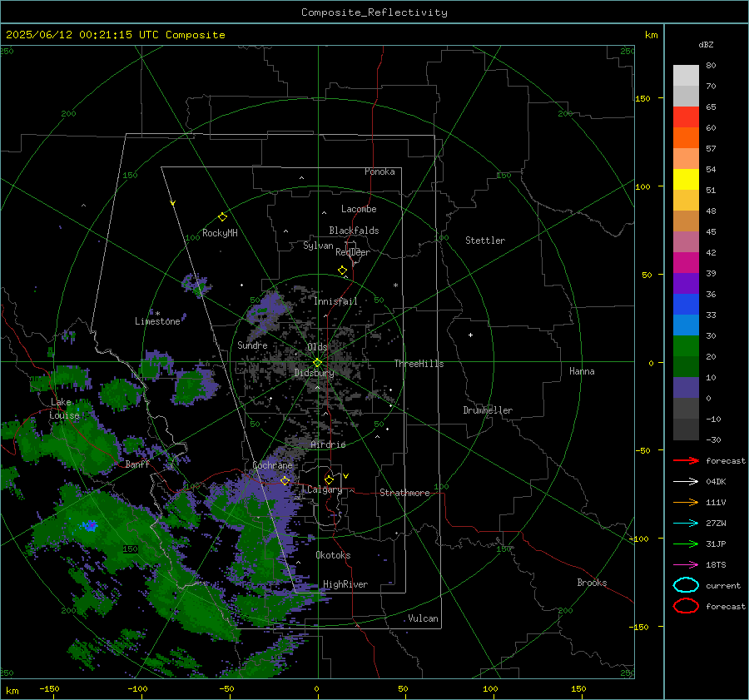Click the orange 111V arrow icon
The image size is (749, 700).
[686, 502]
